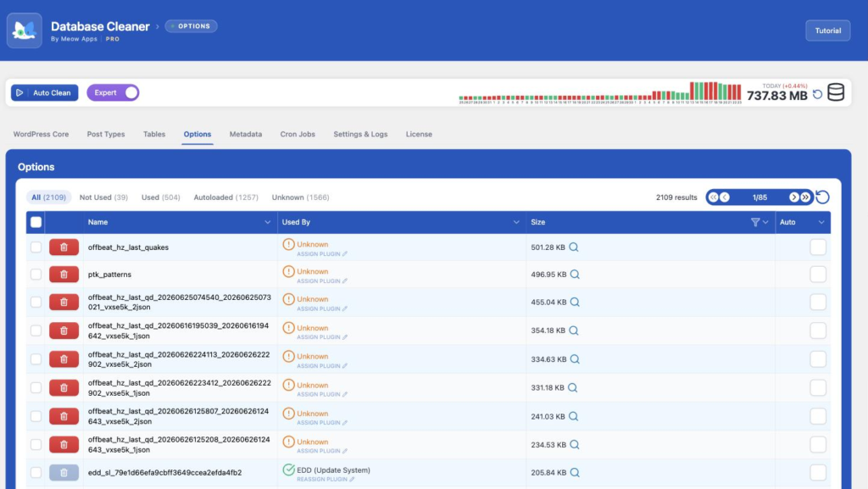The width and height of the screenshot is (868, 489).
Task: Refresh database size next to 737.83 MB
Action: pos(817,95)
